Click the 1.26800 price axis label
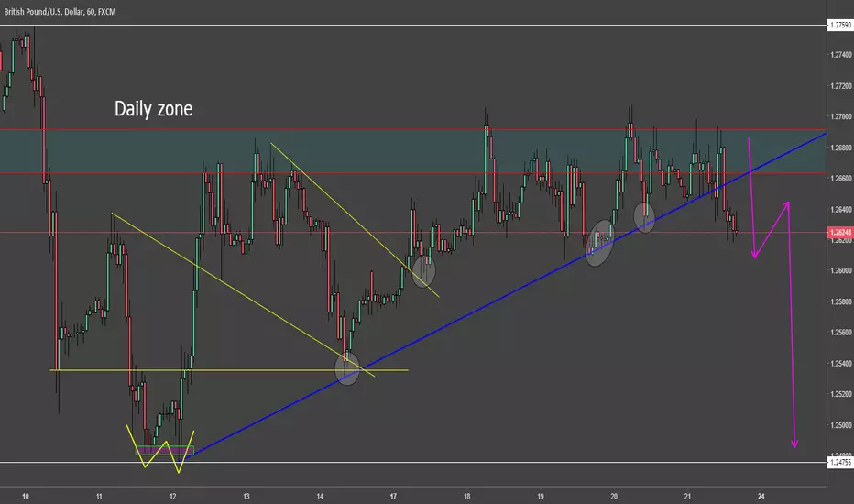The image size is (854, 504). pyautogui.click(x=841, y=148)
